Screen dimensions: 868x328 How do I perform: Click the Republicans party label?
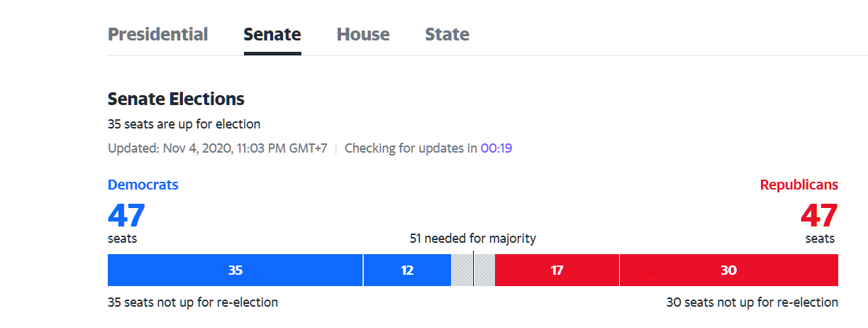[x=799, y=185]
